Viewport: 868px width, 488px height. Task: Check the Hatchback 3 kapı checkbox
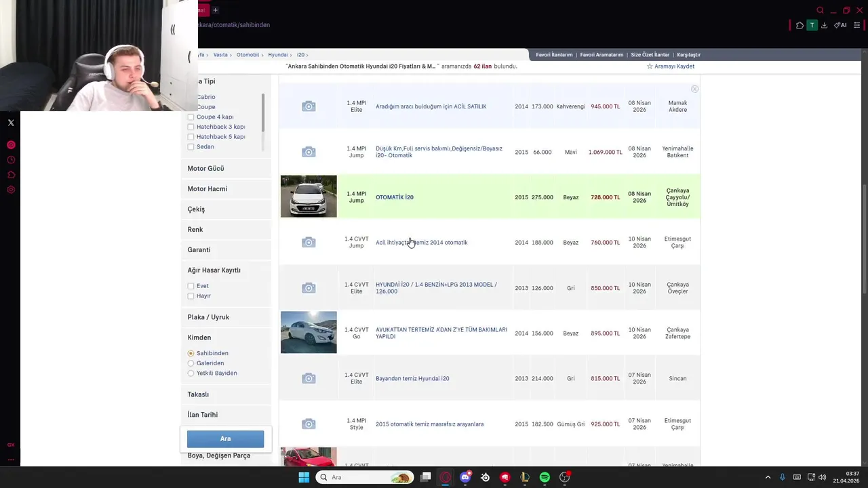pyautogui.click(x=191, y=127)
